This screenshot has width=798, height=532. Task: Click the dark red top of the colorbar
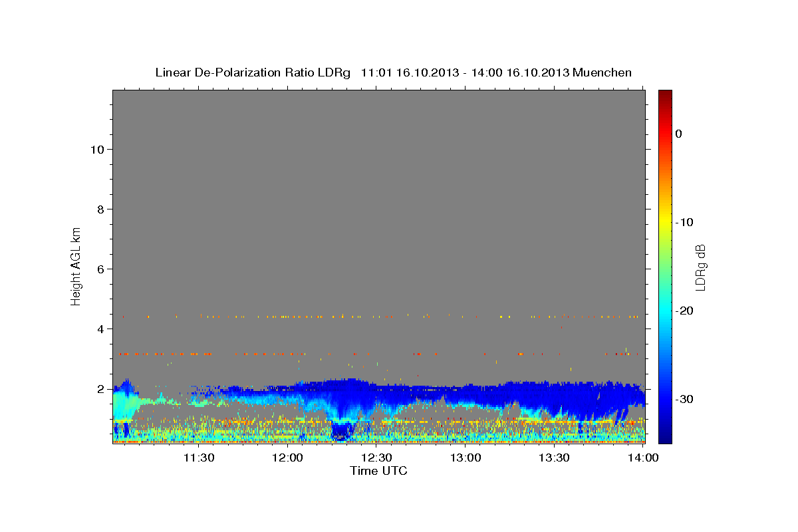(x=665, y=94)
